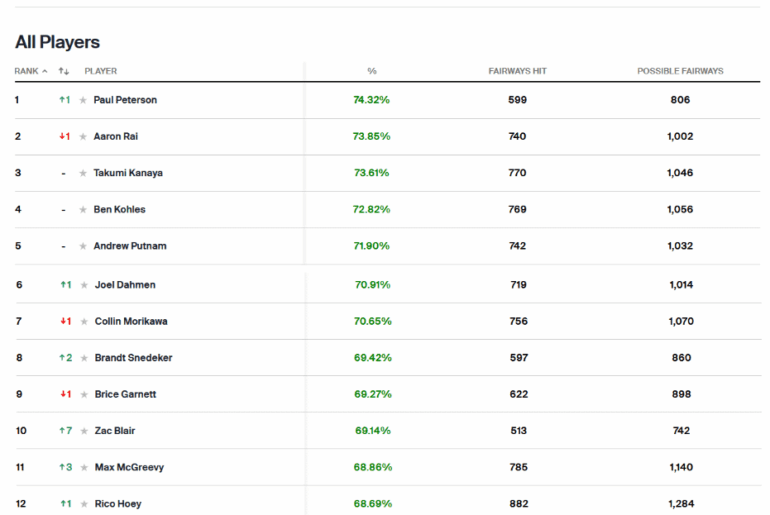Mark Andrew Putnam with the star icon
The height and width of the screenshot is (515, 770).
[83, 246]
